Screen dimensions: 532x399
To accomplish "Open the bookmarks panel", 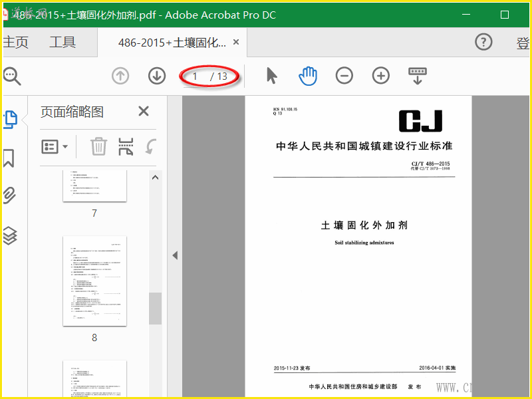I will [9, 158].
